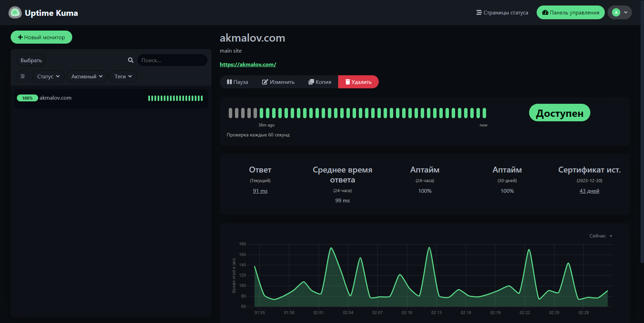The image size is (644, 323).
Task: Click the heartbeat bar in main panel
Action: (357, 113)
